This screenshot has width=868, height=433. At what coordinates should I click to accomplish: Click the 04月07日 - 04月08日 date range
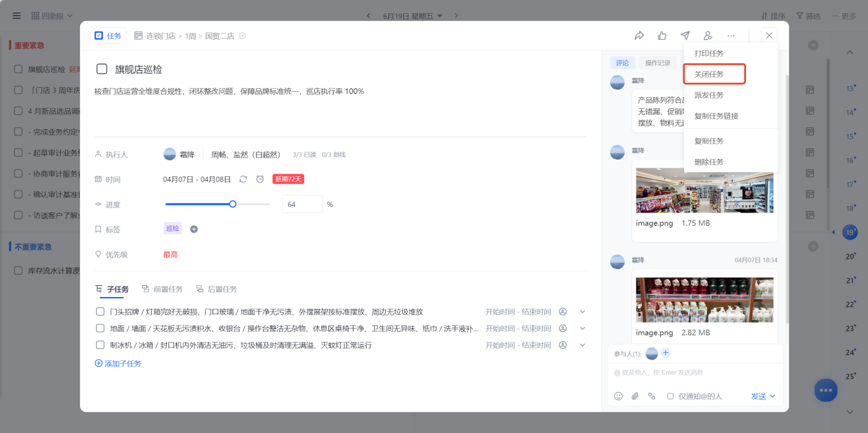point(197,179)
